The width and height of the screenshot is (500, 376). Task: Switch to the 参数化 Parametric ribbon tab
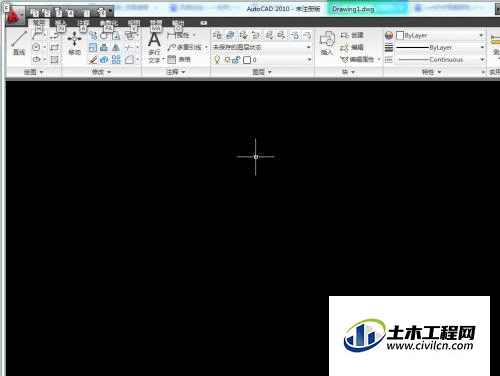coord(109,23)
